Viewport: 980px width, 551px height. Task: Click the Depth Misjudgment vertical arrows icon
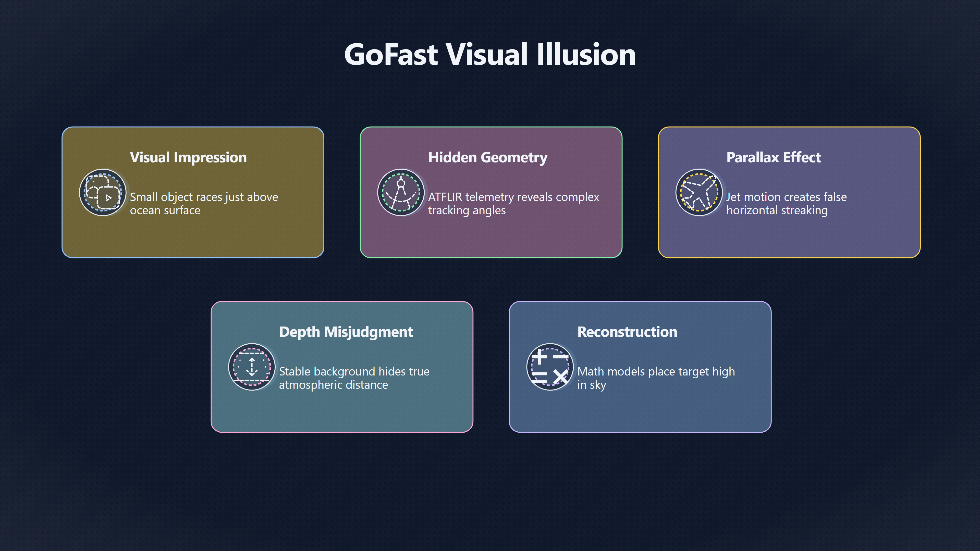[x=252, y=367]
